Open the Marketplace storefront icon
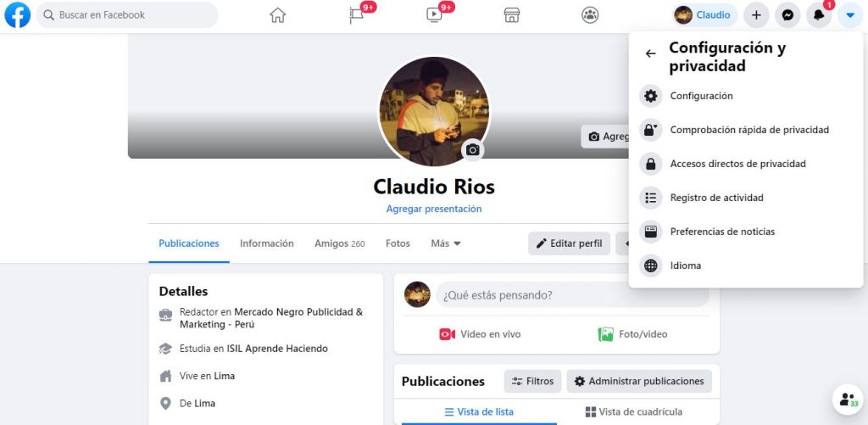This screenshot has height=425, width=868. pyautogui.click(x=511, y=15)
